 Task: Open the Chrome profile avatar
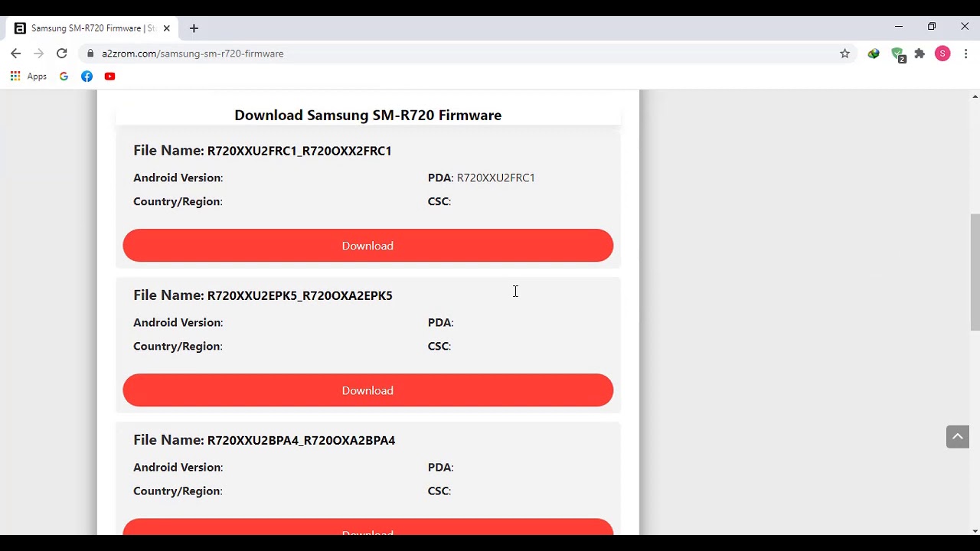coord(942,54)
